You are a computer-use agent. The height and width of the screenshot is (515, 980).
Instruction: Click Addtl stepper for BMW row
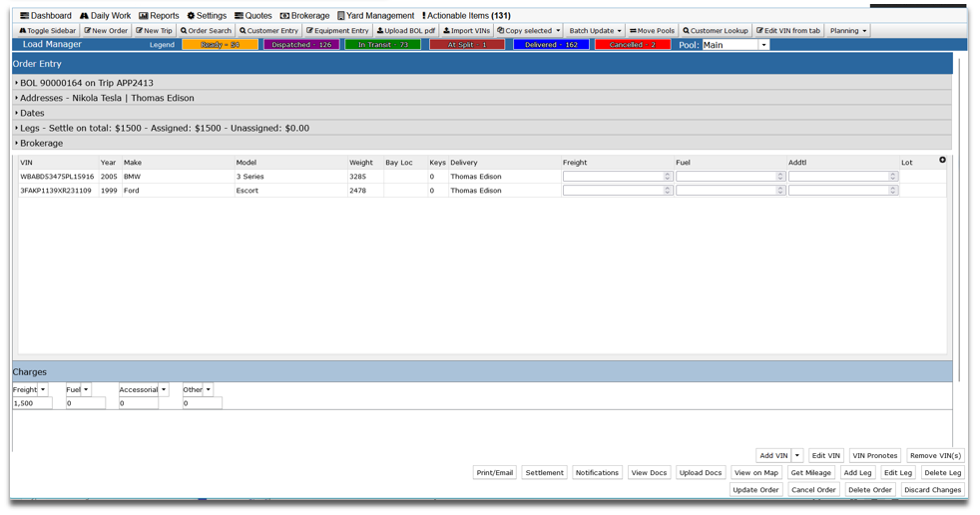tap(893, 177)
